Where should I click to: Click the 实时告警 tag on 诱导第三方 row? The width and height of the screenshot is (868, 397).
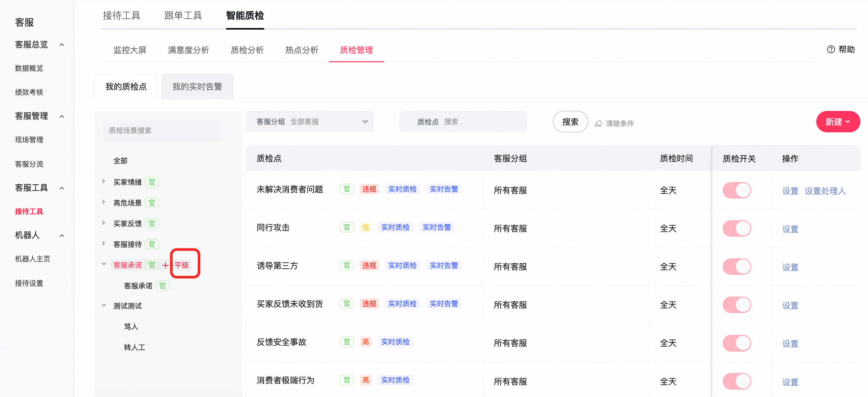pyautogui.click(x=444, y=266)
